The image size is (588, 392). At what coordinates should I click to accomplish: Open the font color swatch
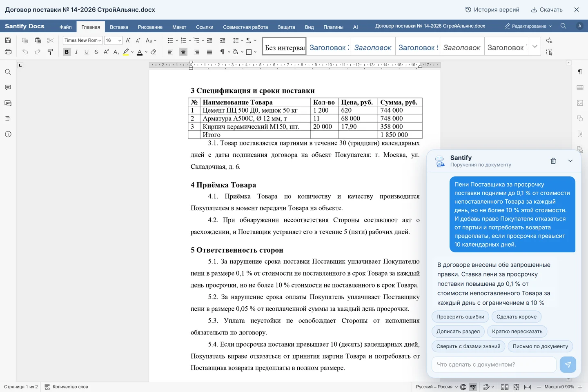(140, 52)
